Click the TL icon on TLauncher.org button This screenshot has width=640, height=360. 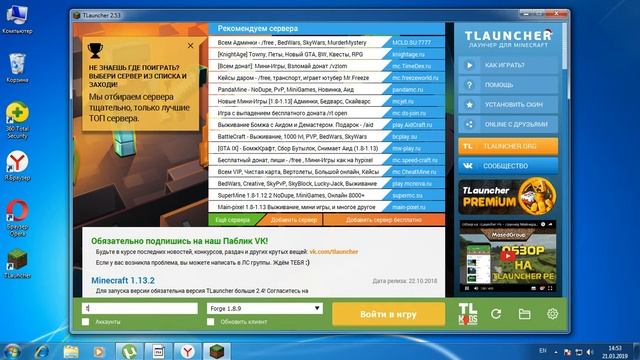(x=468, y=146)
